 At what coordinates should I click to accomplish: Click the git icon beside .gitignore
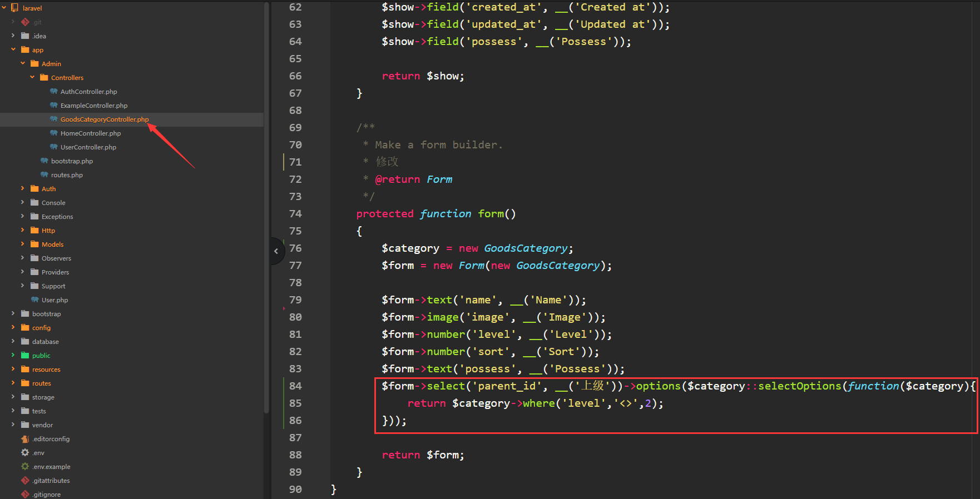(25, 494)
